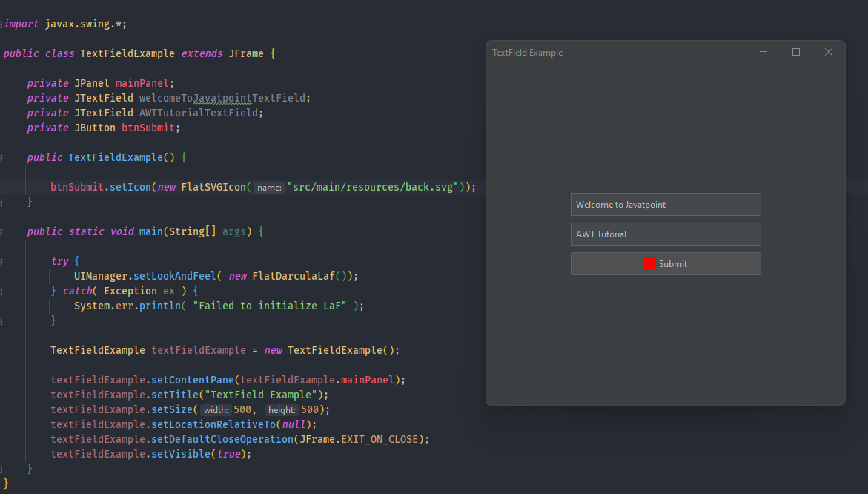
Task: Click the "setLocationRelativeTo" method call
Action: pos(213,425)
